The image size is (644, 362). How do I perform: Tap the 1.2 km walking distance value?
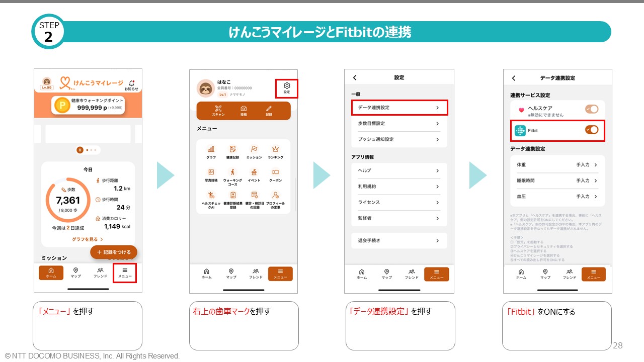[x=122, y=189]
